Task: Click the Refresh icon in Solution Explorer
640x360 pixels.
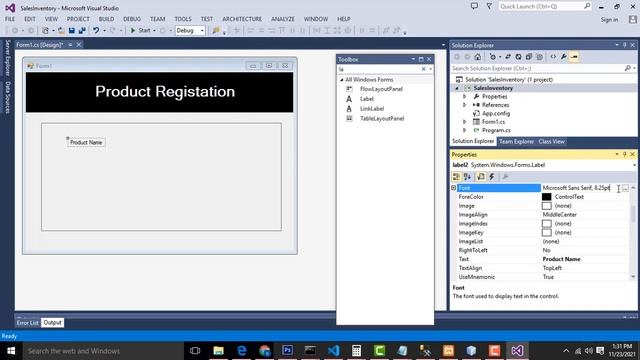Action: click(518, 57)
